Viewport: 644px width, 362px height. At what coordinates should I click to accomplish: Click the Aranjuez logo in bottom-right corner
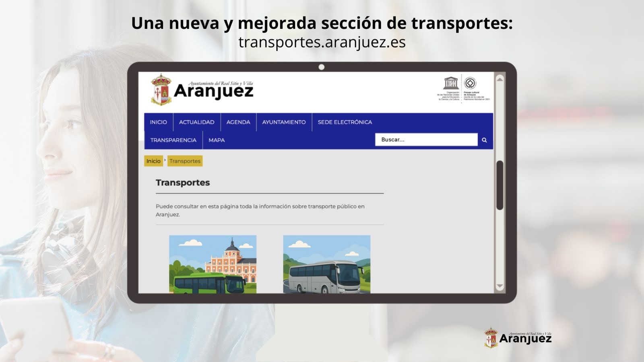(518, 338)
